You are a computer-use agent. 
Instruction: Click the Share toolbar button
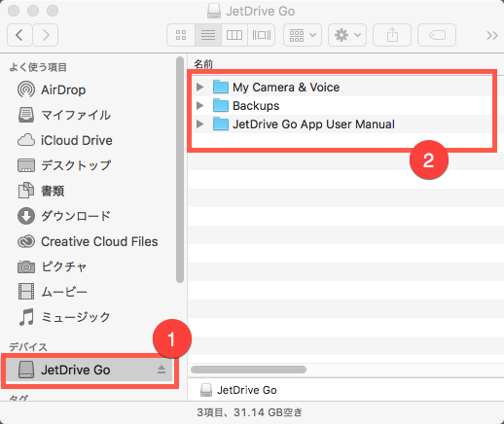392,35
